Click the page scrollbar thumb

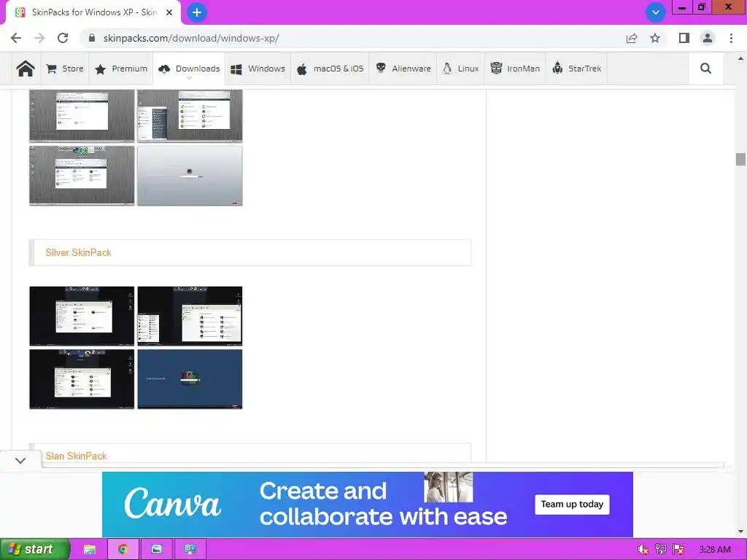coord(740,159)
